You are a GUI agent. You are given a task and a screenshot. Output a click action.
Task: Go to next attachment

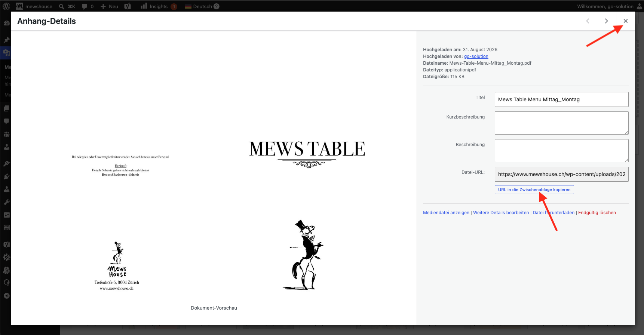606,21
